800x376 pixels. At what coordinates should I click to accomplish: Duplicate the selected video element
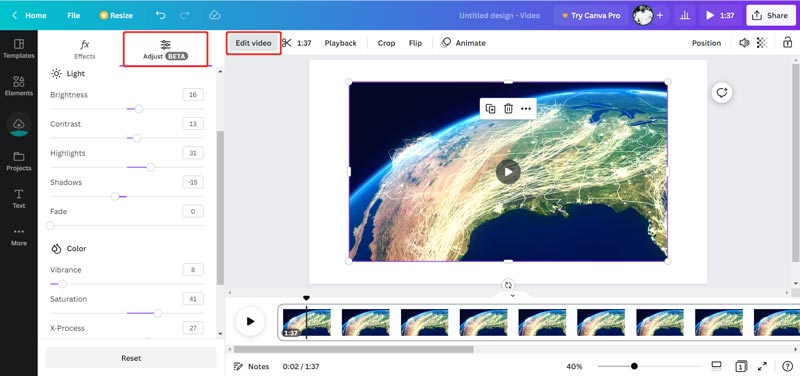click(x=490, y=109)
